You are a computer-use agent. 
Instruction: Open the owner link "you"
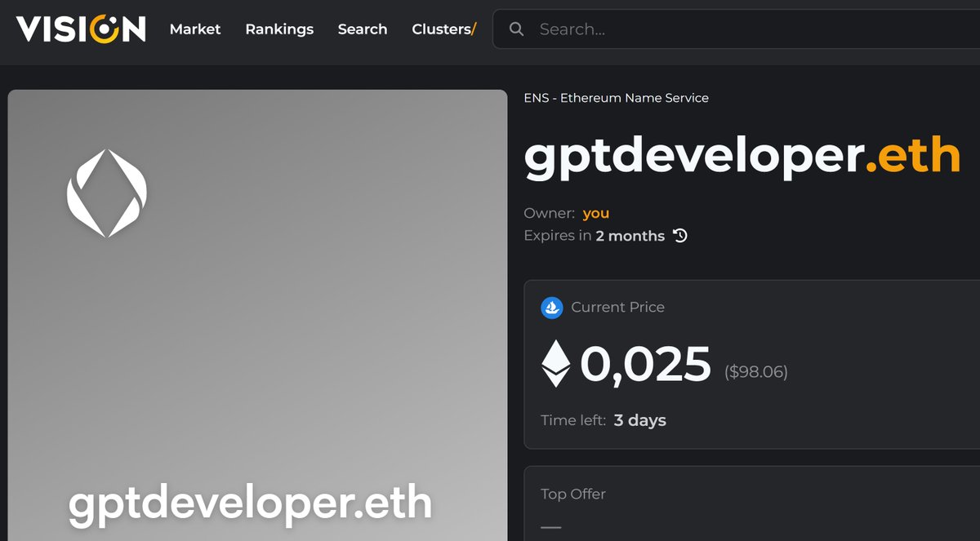tap(596, 213)
